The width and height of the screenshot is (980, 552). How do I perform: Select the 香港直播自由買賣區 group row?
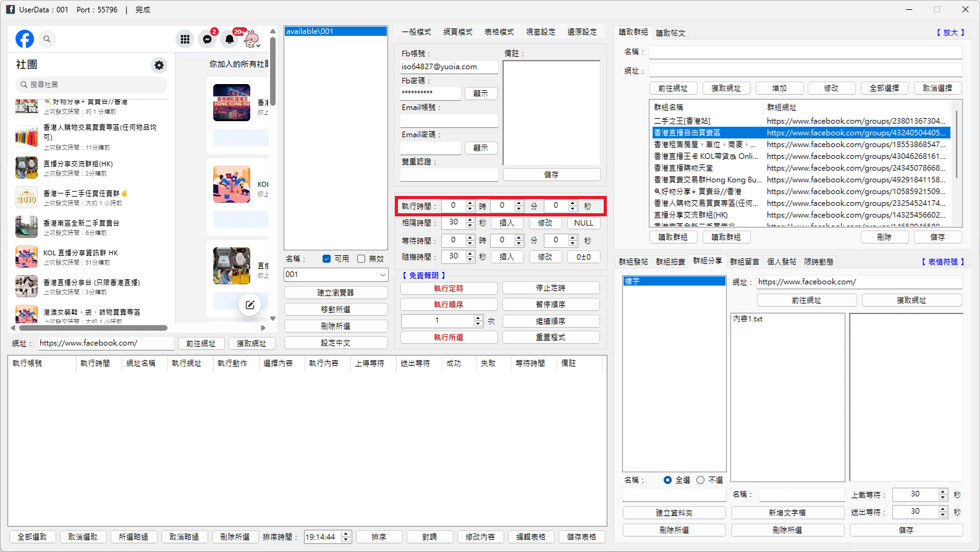pyautogui.click(x=801, y=133)
